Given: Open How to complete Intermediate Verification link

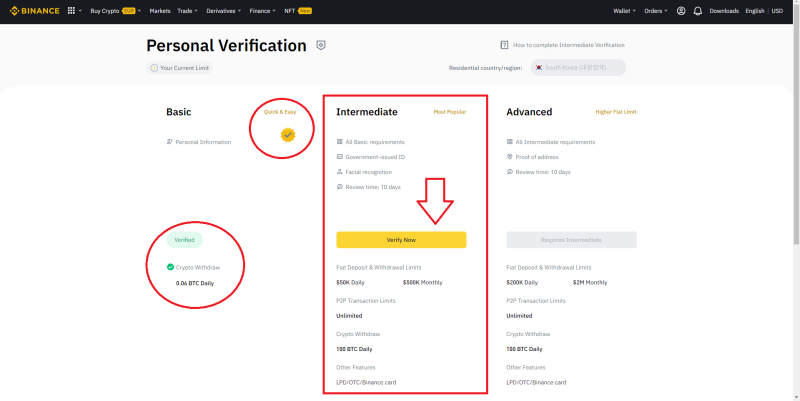Looking at the screenshot, I should pyautogui.click(x=568, y=45).
